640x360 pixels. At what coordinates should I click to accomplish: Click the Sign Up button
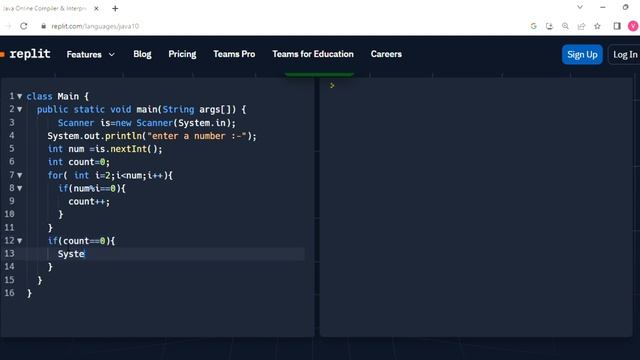point(582,54)
